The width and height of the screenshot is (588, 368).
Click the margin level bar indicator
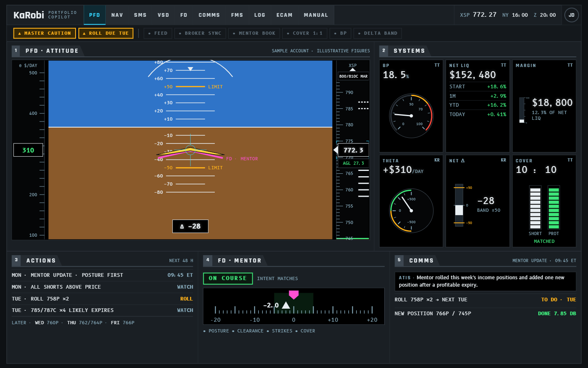point(521,110)
